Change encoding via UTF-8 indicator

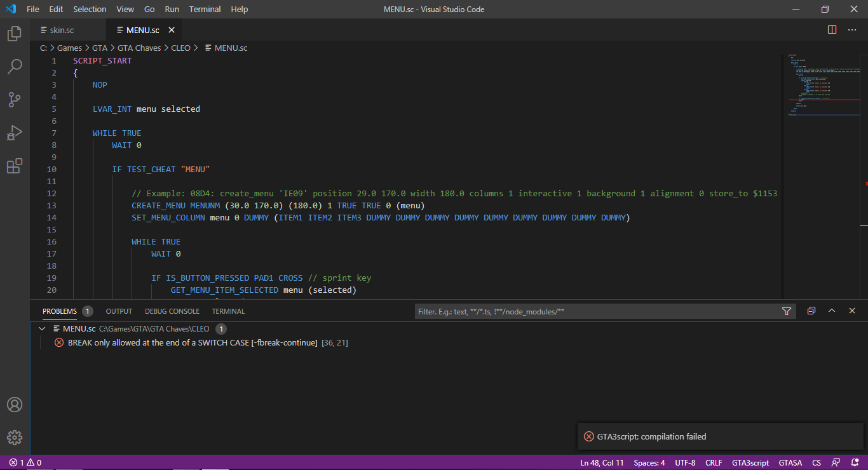[x=685, y=462]
